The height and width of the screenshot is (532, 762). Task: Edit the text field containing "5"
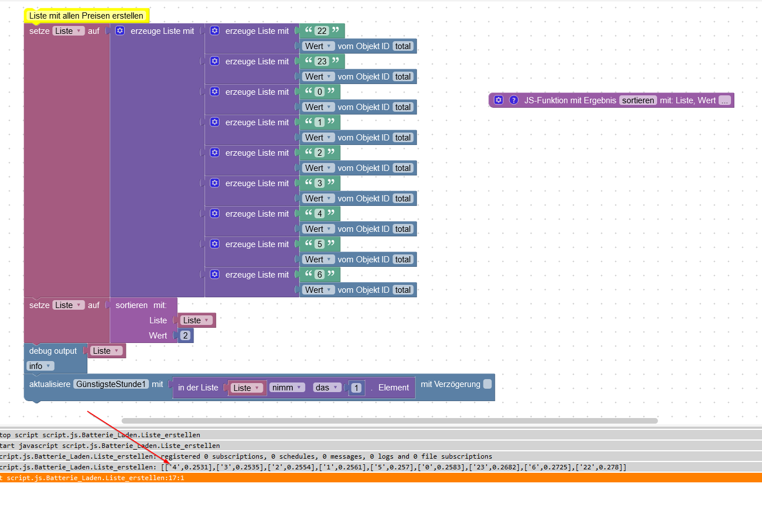(x=320, y=244)
